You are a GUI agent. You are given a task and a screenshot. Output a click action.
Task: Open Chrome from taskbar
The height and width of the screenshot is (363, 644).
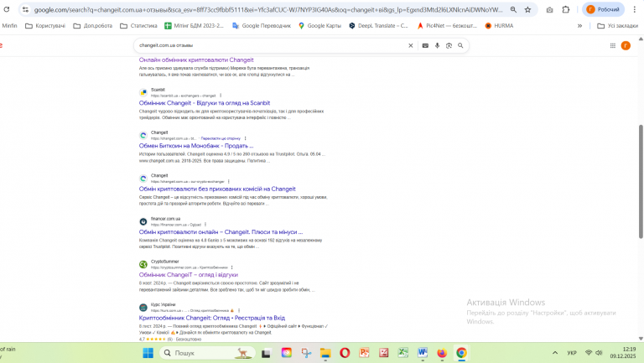(x=461, y=353)
